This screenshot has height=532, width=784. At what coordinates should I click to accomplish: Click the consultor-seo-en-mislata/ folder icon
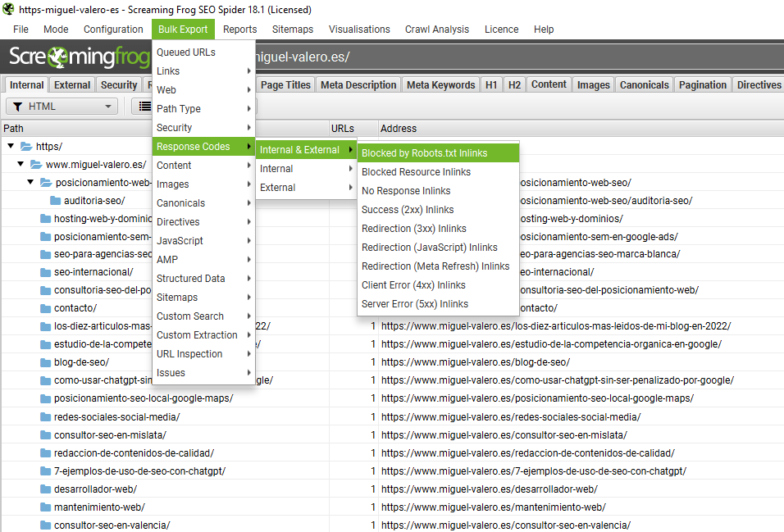pos(45,435)
